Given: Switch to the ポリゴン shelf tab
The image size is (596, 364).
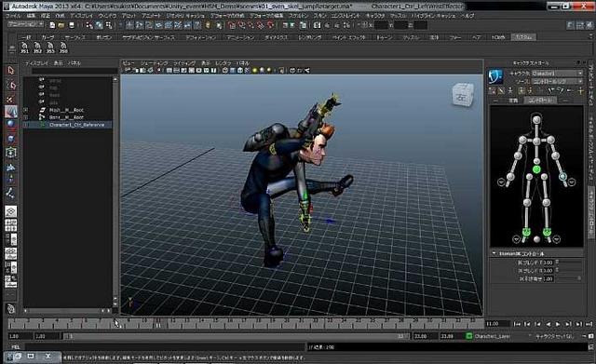Looking at the screenshot, I should [x=104, y=37].
